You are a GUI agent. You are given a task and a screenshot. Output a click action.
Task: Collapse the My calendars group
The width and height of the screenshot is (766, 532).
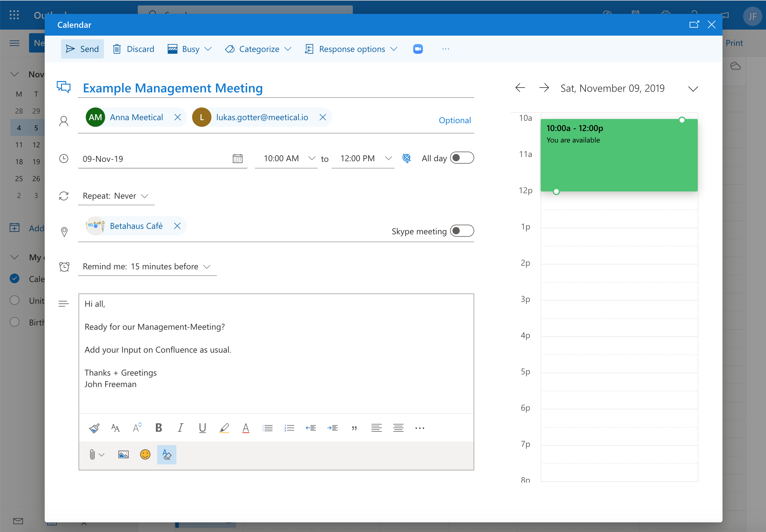[x=14, y=257]
